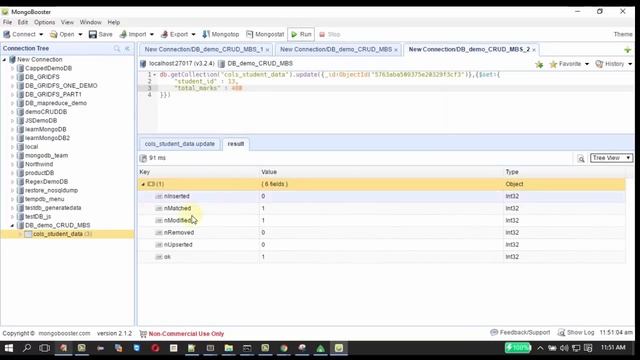Collapse the DB_demo_CRUD_MBS database node

pyautogui.click(x=12, y=225)
